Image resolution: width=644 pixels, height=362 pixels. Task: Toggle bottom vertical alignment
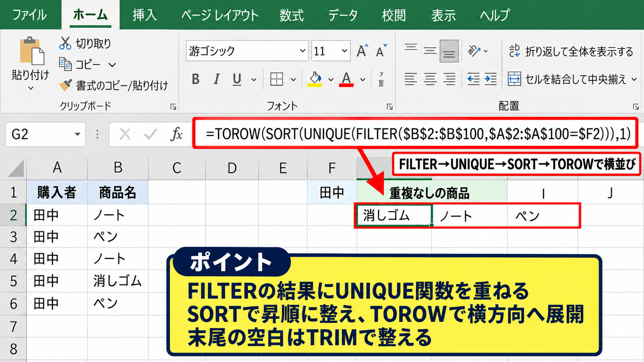click(x=449, y=51)
